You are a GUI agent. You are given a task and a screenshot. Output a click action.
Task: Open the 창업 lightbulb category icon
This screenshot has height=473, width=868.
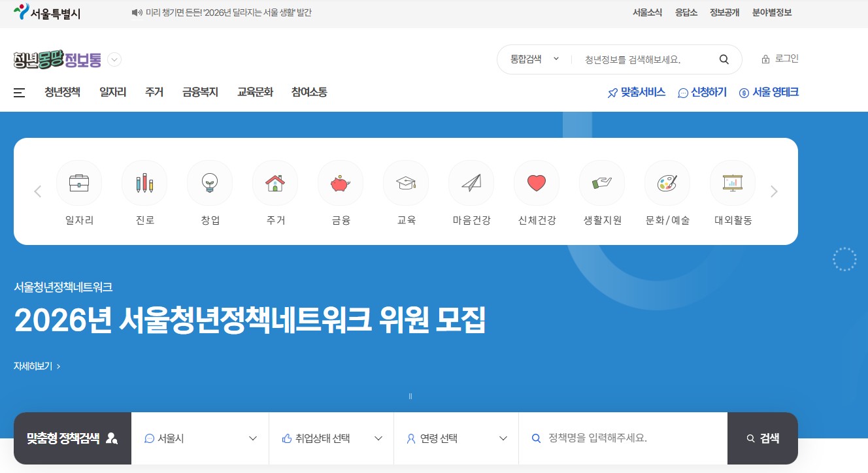point(210,183)
